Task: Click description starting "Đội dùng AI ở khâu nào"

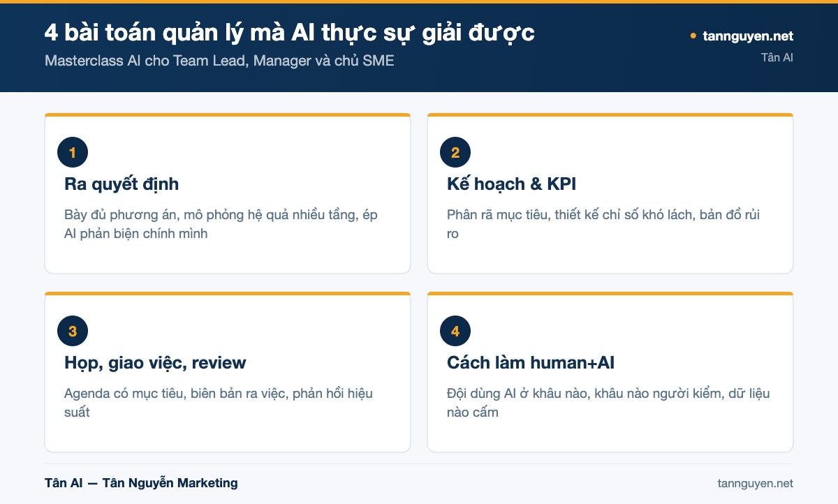Action: coord(608,403)
